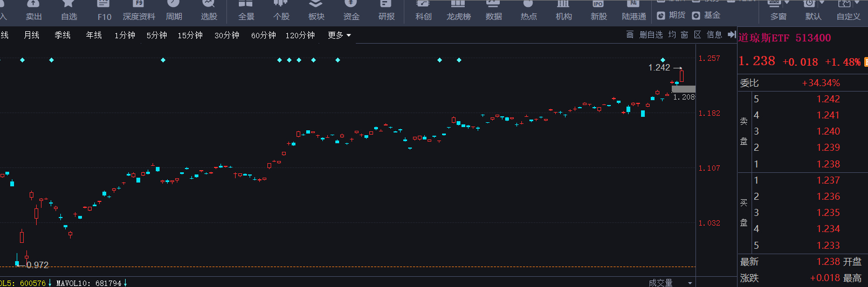Open the 研报 research reports icon

pos(386,11)
